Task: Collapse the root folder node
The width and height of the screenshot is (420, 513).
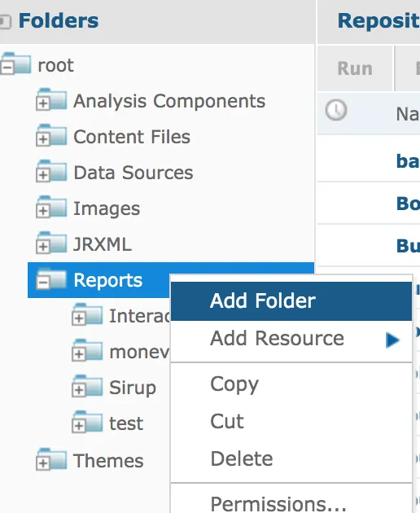Action: pos(7,68)
